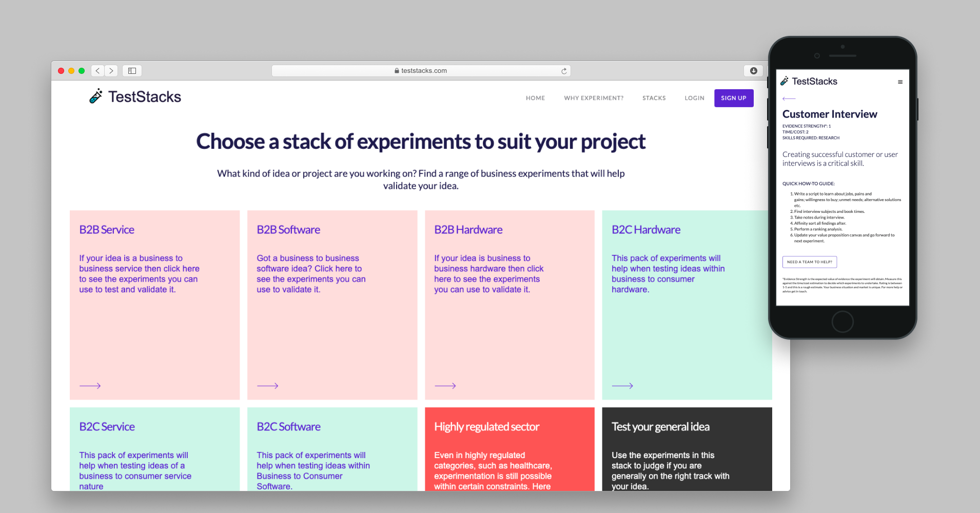Click the TestStacks wordmark in browser header
Image resolution: width=980 pixels, height=513 pixels.
144,97
